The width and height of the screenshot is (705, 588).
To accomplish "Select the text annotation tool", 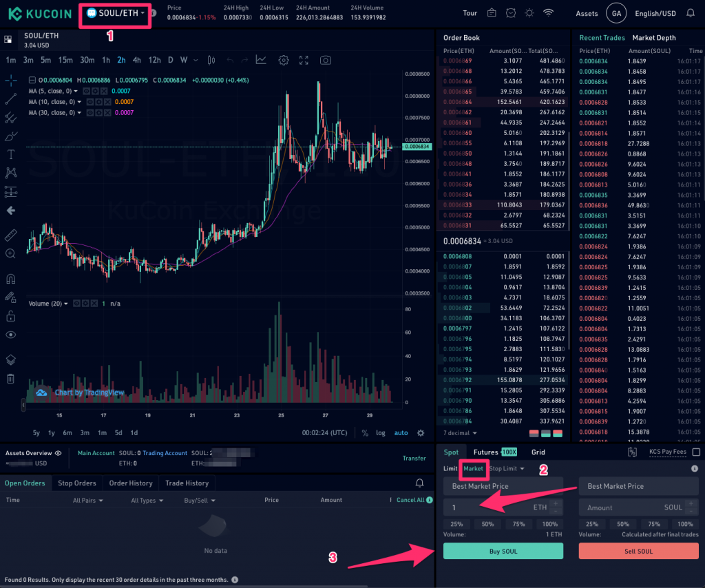I will tap(11, 155).
